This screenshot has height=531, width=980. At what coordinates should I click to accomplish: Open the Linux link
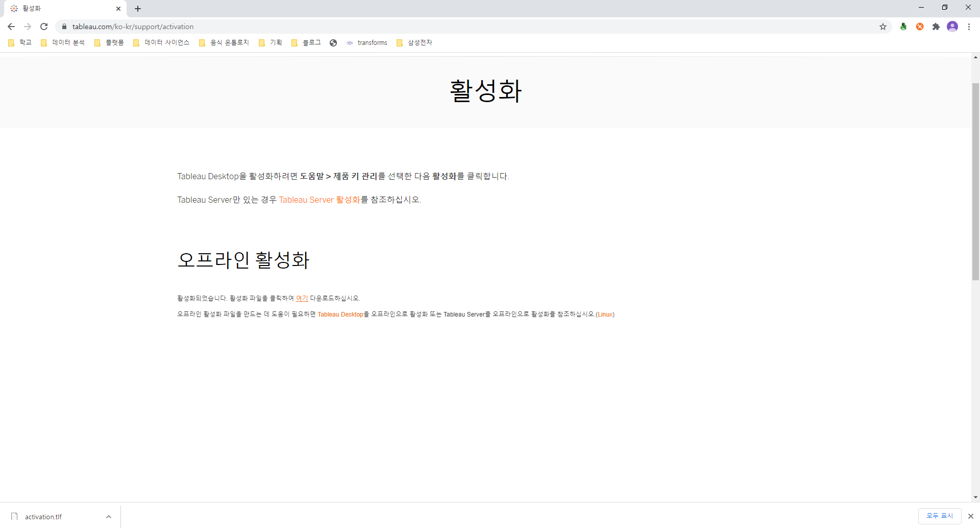pos(605,314)
